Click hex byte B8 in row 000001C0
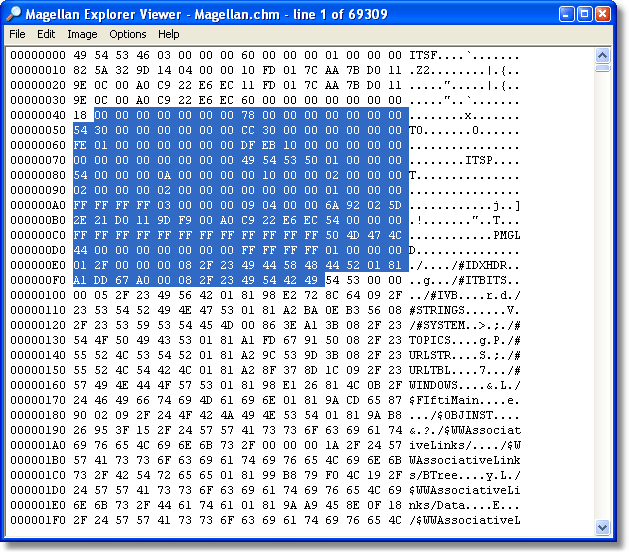Viewport: 629px width, 554px height. tap(290, 475)
